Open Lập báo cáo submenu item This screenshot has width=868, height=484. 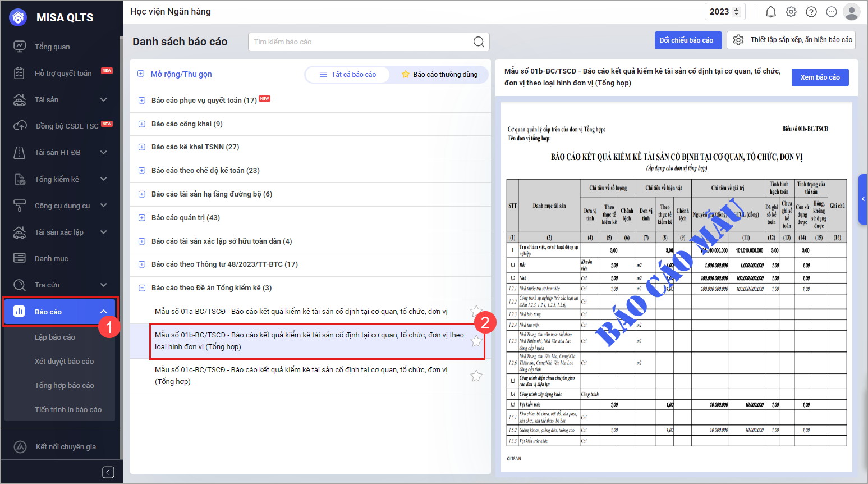[55, 337]
